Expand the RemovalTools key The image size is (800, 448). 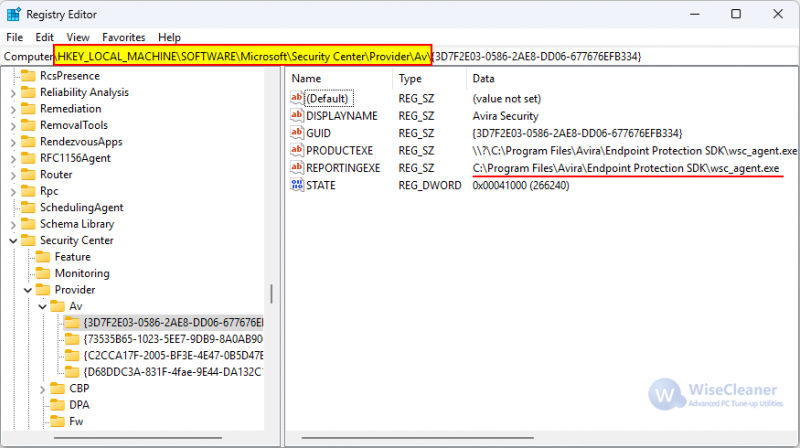coord(13,126)
